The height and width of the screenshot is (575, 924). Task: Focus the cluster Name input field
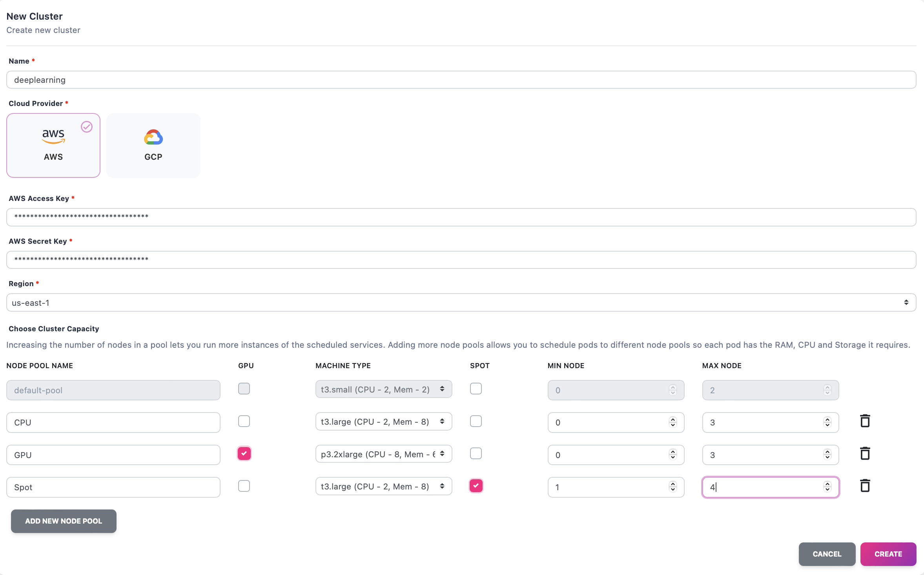[461, 80]
